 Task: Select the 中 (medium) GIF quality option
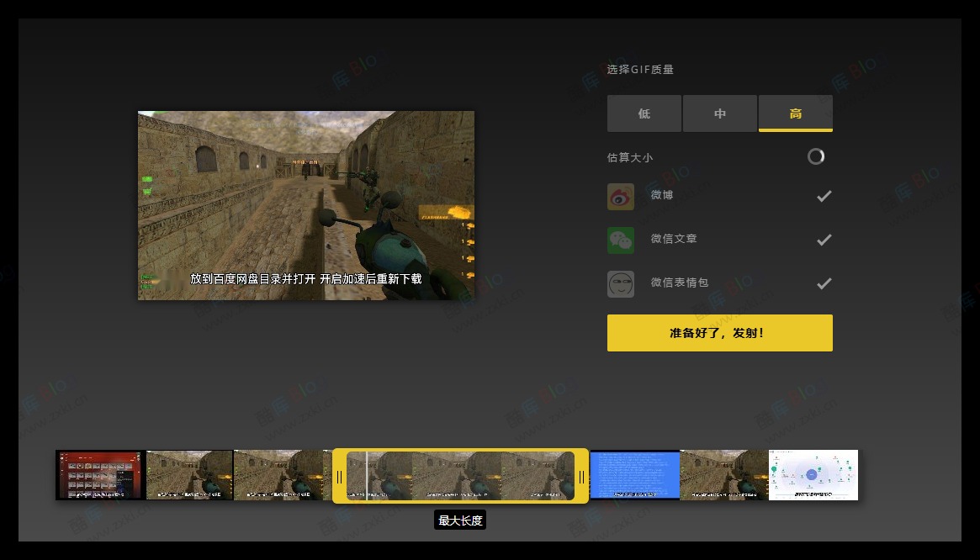(720, 113)
